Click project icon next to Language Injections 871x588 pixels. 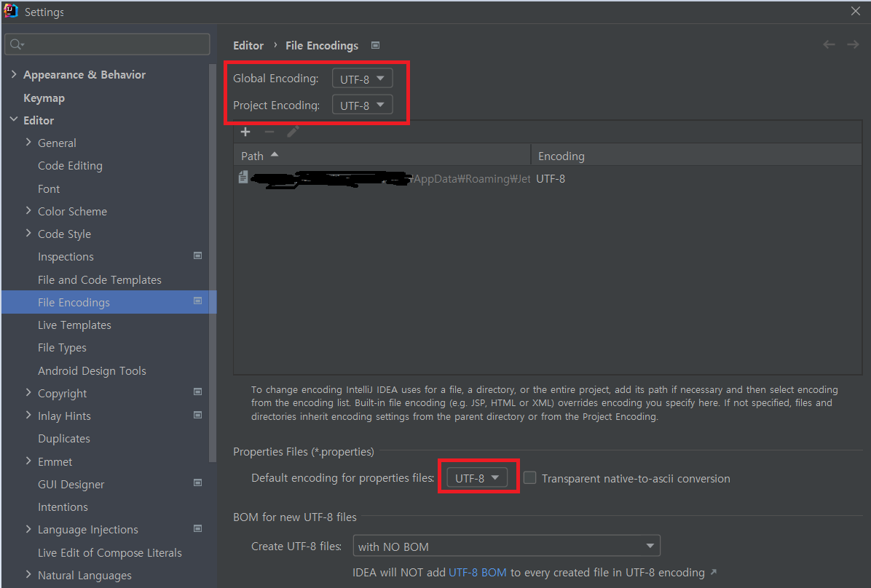pyautogui.click(x=197, y=528)
